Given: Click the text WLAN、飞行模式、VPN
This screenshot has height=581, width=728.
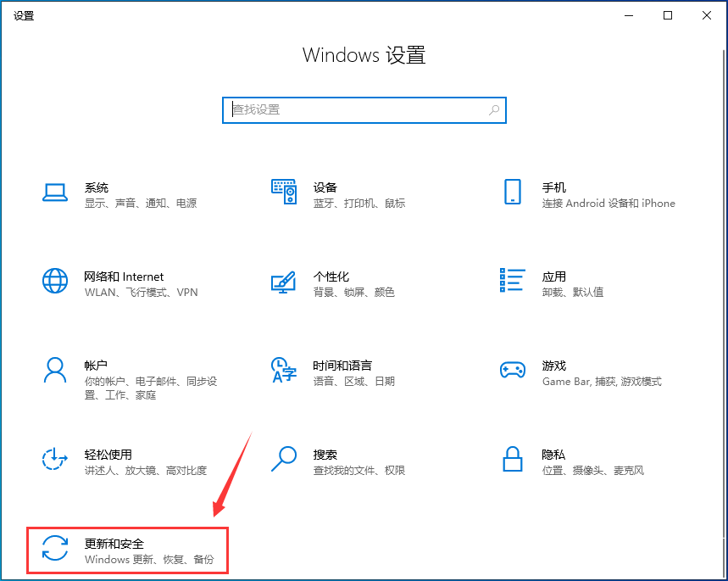Looking at the screenshot, I should click(142, 293).
